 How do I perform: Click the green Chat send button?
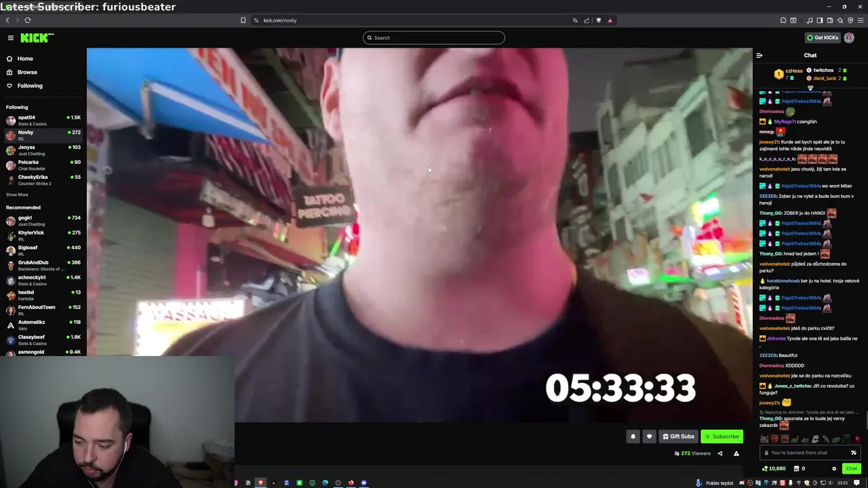(851, 468)
